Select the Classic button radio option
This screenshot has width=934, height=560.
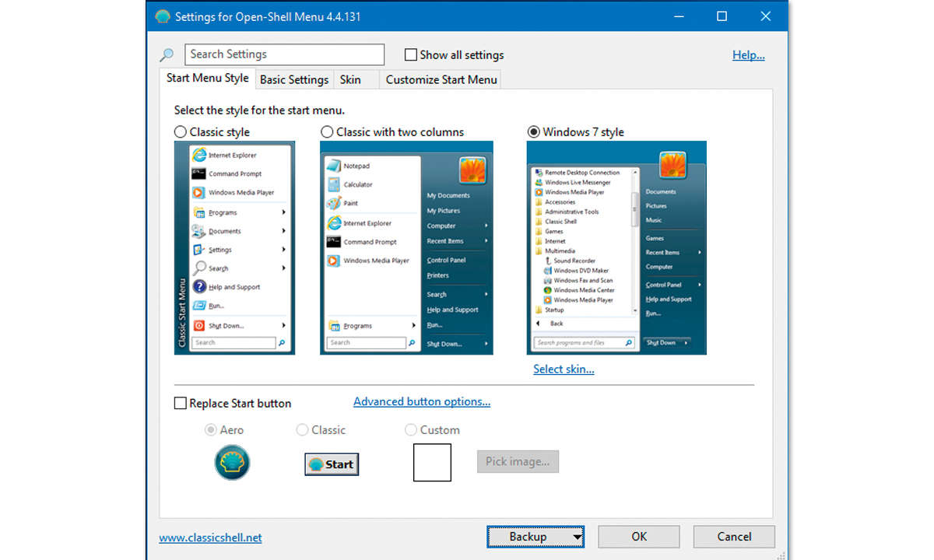(302, 429)
